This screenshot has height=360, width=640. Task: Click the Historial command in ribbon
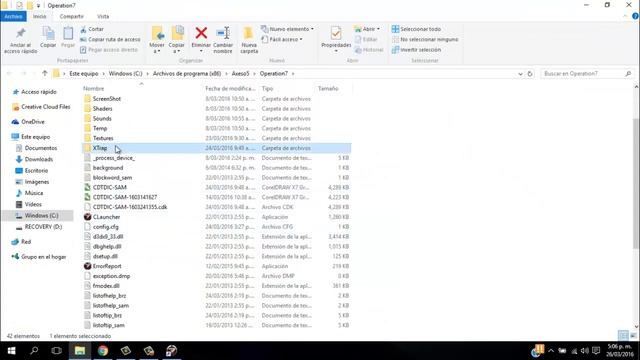pos(369,50)
